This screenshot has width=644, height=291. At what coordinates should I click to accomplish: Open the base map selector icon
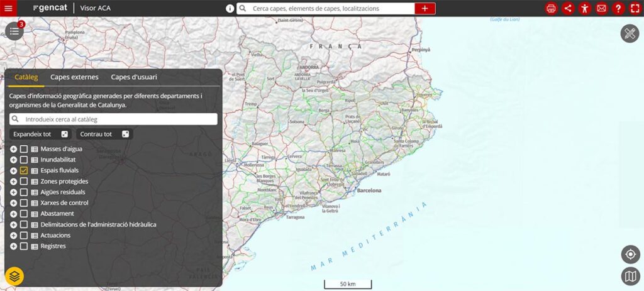(x=630, y=276)
